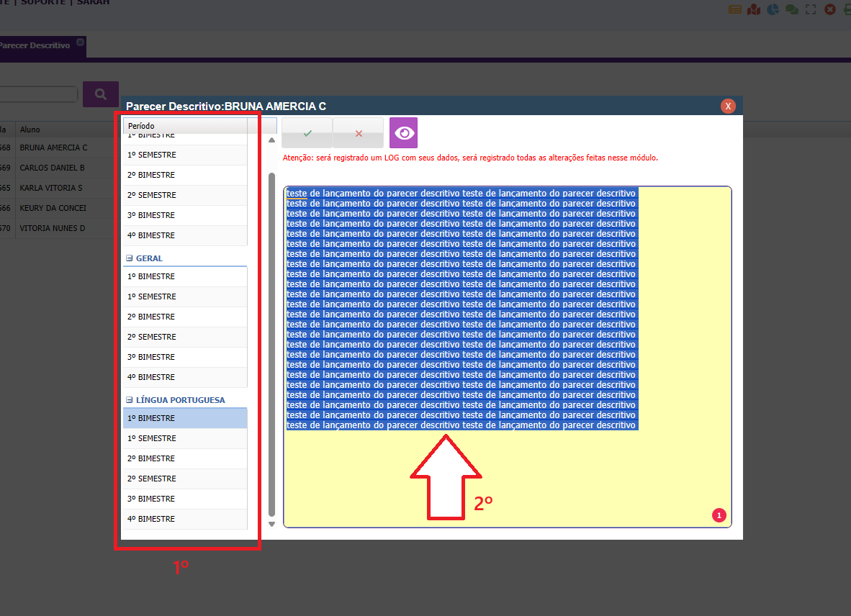Close the Parecer Descritivo dialog
The height and width of the screenshot is (616, 851).
click(728, 107)
